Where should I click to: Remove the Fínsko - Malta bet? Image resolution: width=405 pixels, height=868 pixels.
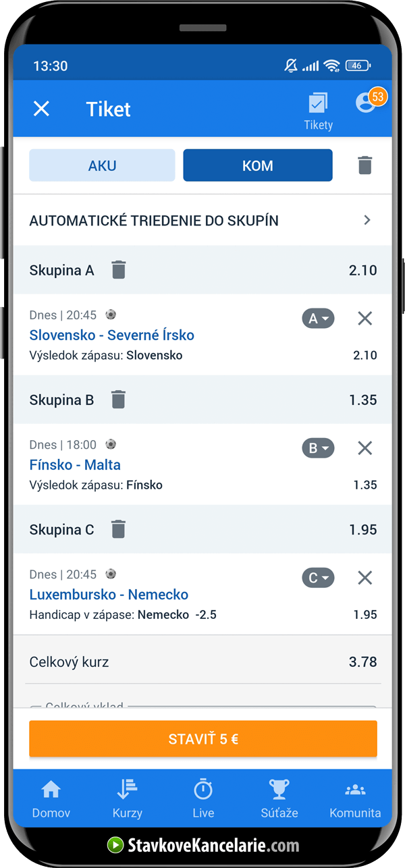point(364,447)
